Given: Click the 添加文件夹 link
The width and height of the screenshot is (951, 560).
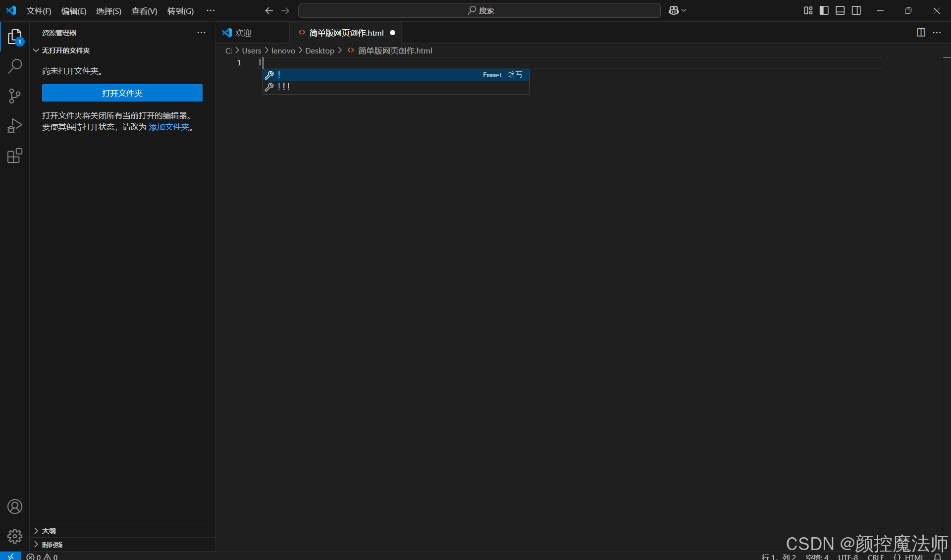Looking at the screenshot, I should point(169,127).
